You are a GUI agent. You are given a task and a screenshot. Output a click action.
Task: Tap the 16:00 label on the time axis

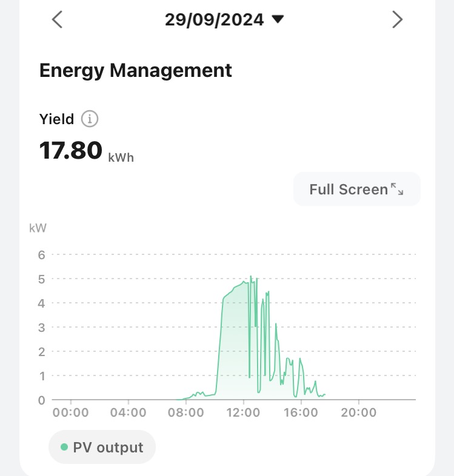pyautogui.click(x=301, y=413)
